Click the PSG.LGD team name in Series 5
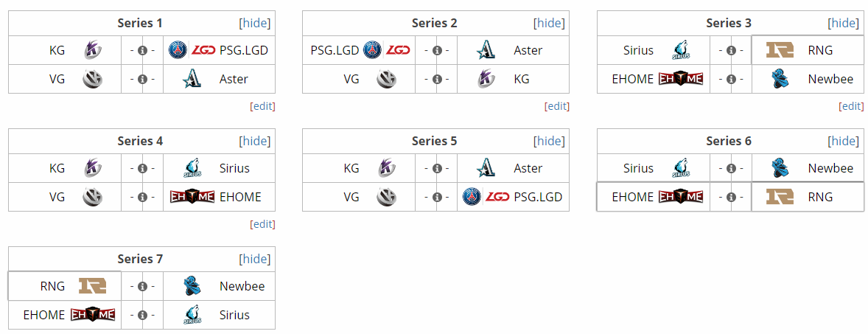Viewport: 868px width, 334px height. pos(538,197)
